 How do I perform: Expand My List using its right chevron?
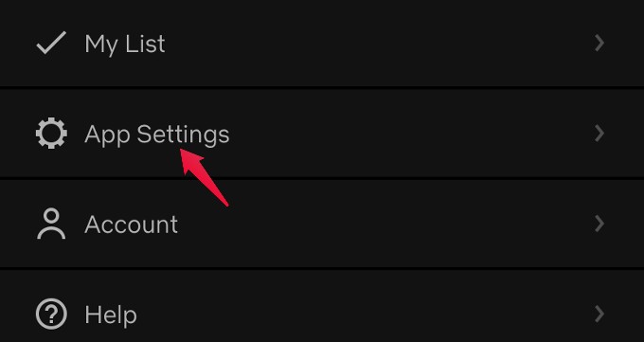(599, 43)
